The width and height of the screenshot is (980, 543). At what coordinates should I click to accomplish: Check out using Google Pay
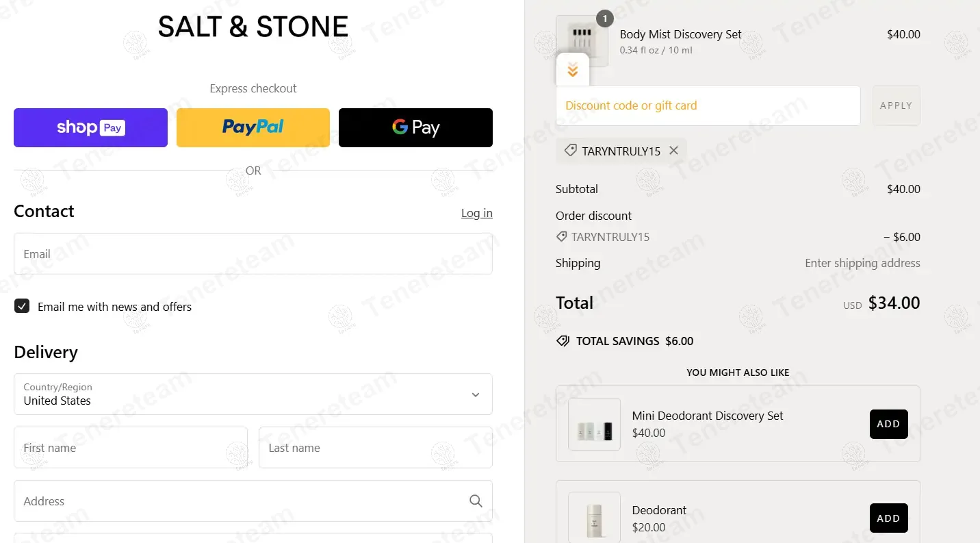[x=415, y=127]
